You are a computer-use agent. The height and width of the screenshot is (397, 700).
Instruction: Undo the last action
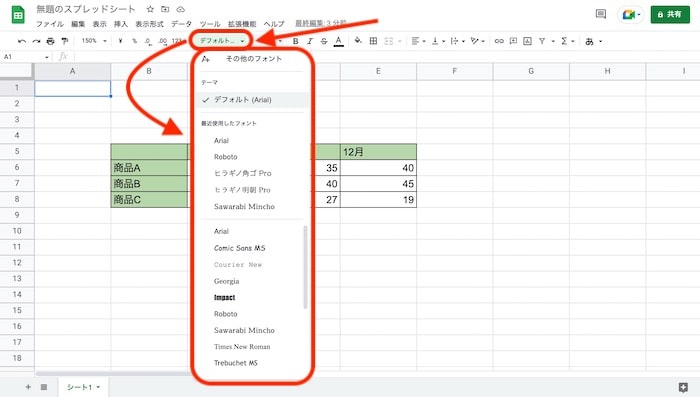pyautogui.click(x=21, y=41)
